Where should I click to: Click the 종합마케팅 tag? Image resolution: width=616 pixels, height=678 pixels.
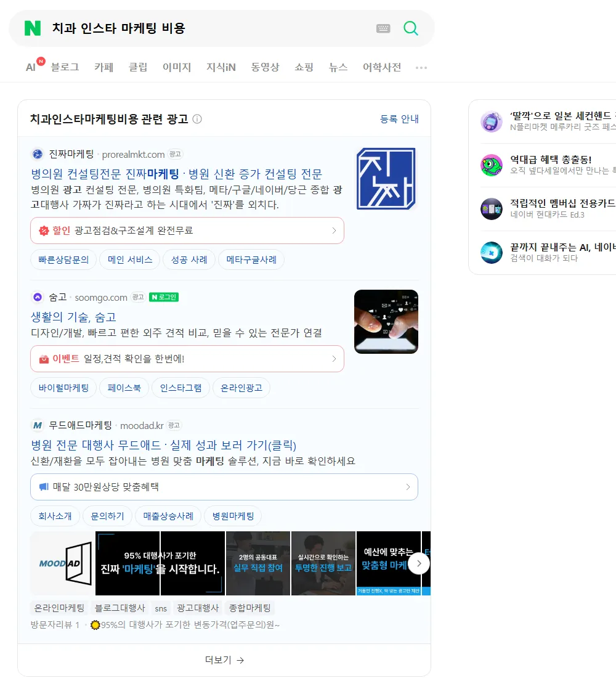click(x=249, y=608)
